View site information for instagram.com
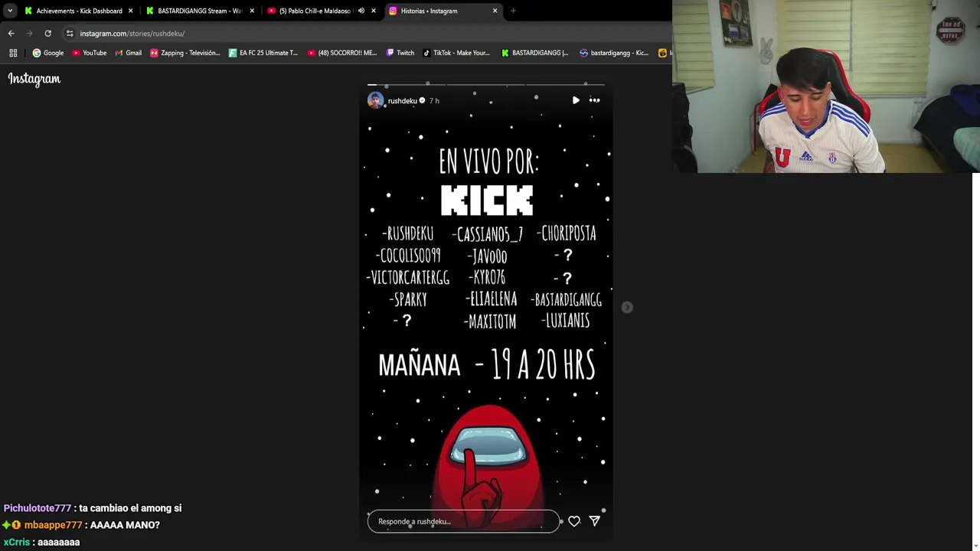 70,34
